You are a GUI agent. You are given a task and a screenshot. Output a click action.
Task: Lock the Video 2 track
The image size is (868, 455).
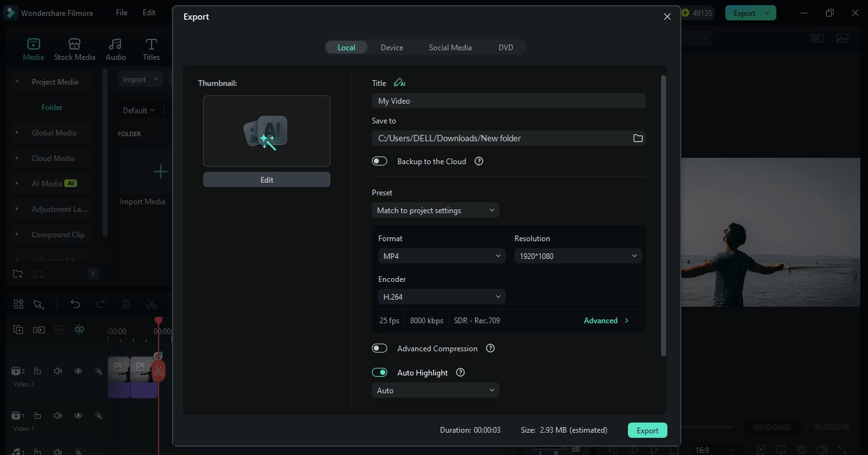coord(38,371)
